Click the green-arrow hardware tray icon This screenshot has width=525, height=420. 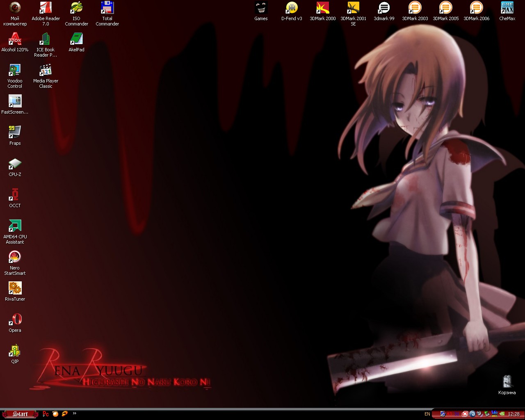click(487, 414)
